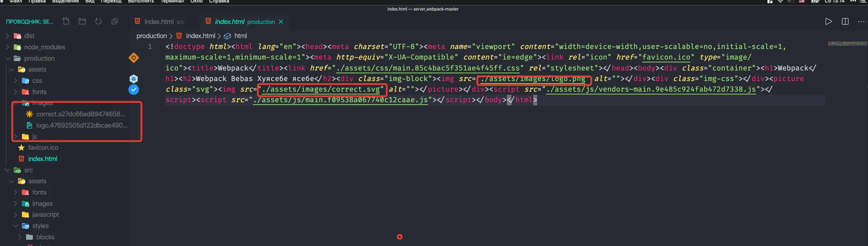Collapse the styles folder

tap(15, 226)
